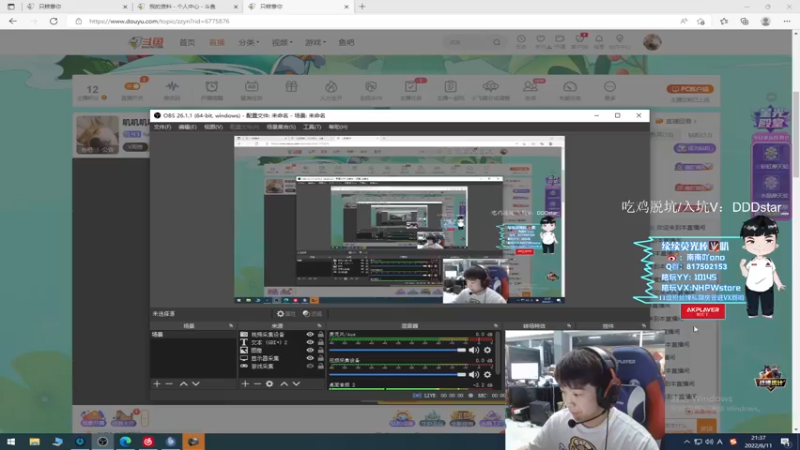Toggle visibility of 视频采集设备 source

coord(310,335)
